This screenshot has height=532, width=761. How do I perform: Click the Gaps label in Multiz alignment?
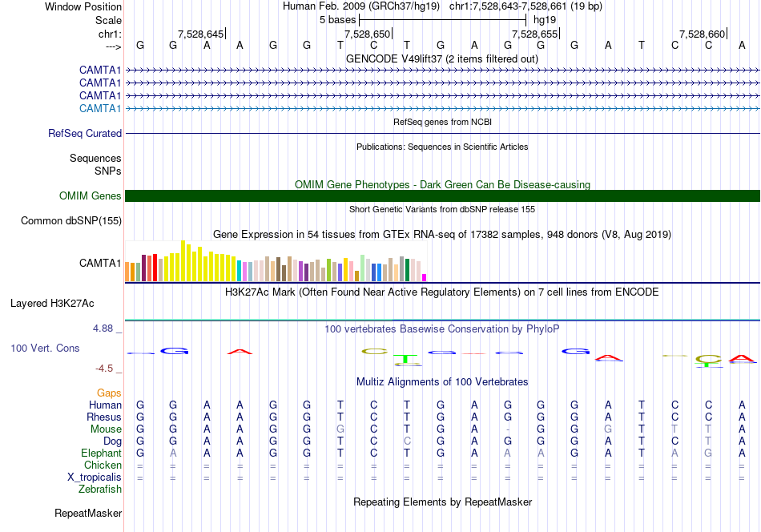point(109,393)
